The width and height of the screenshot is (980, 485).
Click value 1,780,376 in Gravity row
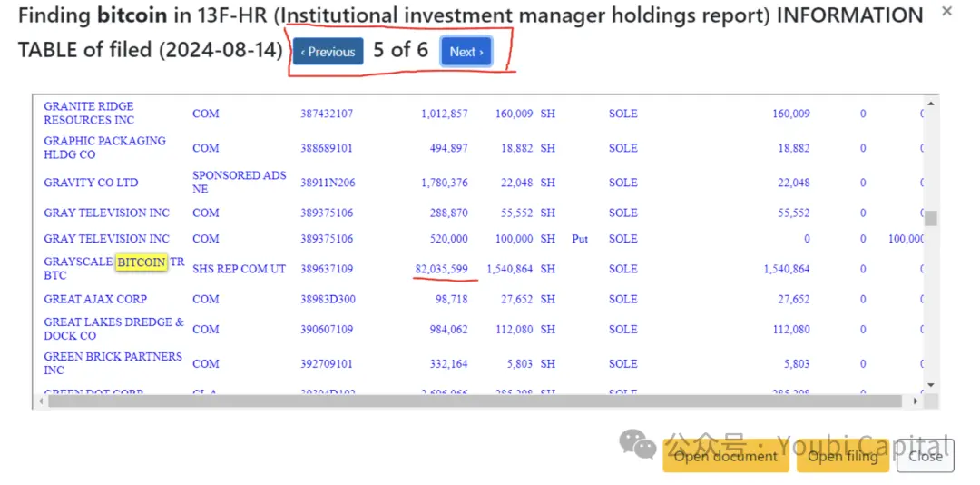coord(445,183)
